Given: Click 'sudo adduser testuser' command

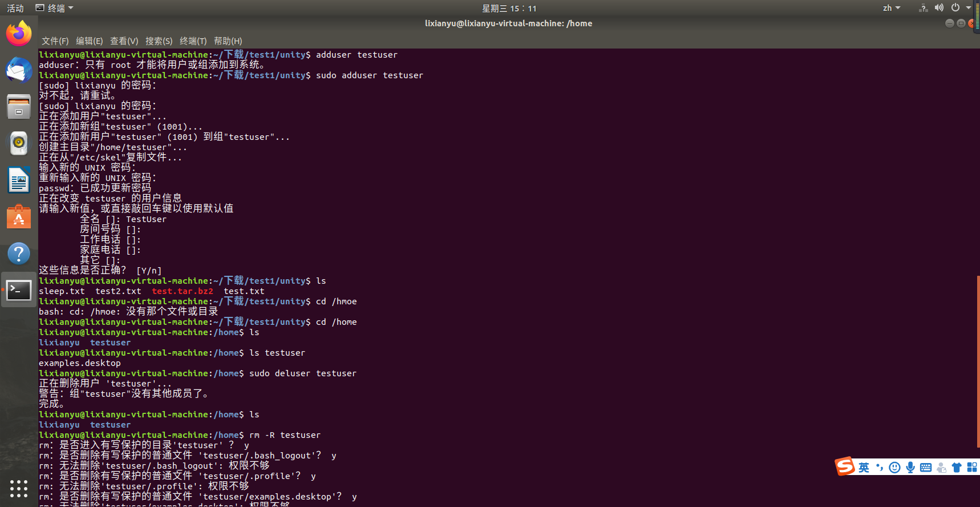Looking at the screenshot, I should pyautogui.click(x=370, y=75).
